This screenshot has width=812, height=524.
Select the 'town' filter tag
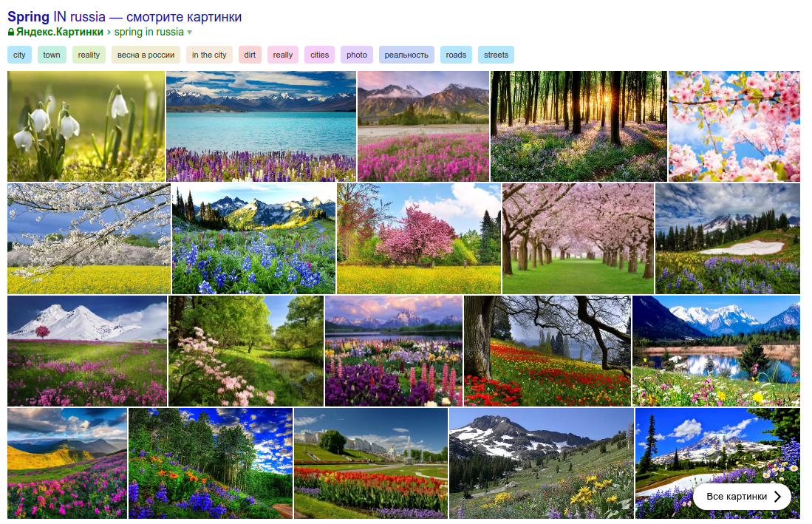(x=52, y=55)
